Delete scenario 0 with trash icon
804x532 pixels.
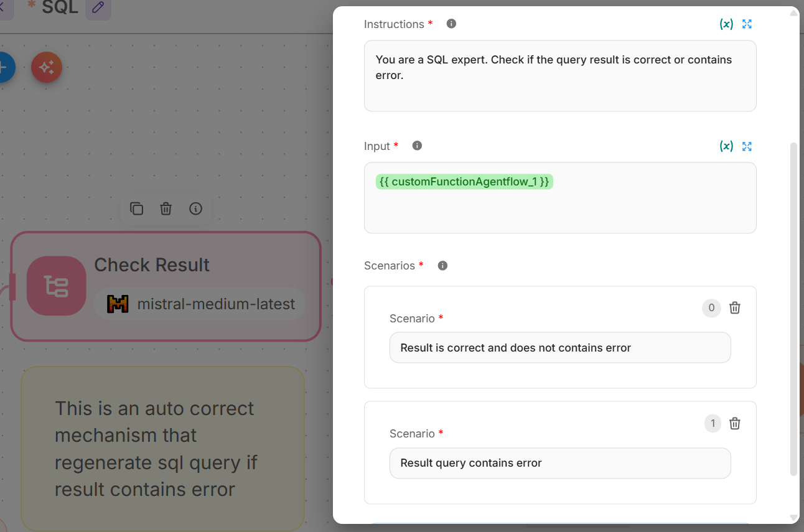[735, 308]
